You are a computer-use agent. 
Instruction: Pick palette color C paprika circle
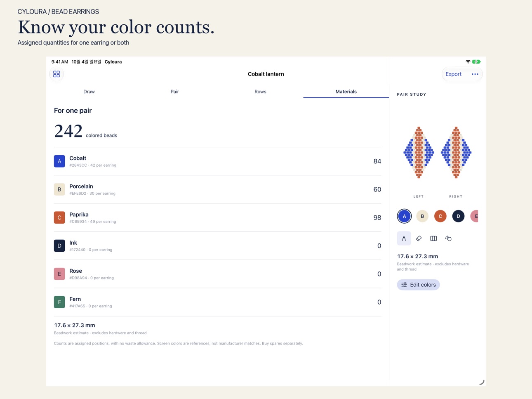click(440, 216)
